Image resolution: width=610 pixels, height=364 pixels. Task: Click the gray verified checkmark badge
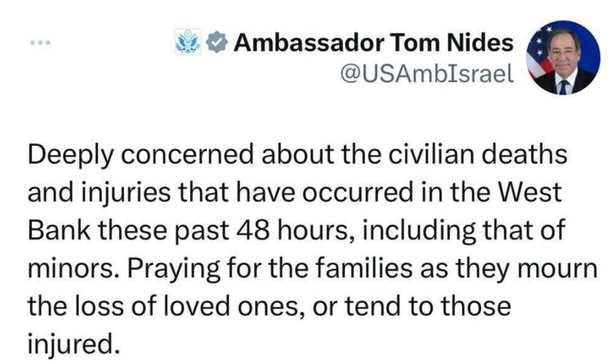(x=217, y=42)
